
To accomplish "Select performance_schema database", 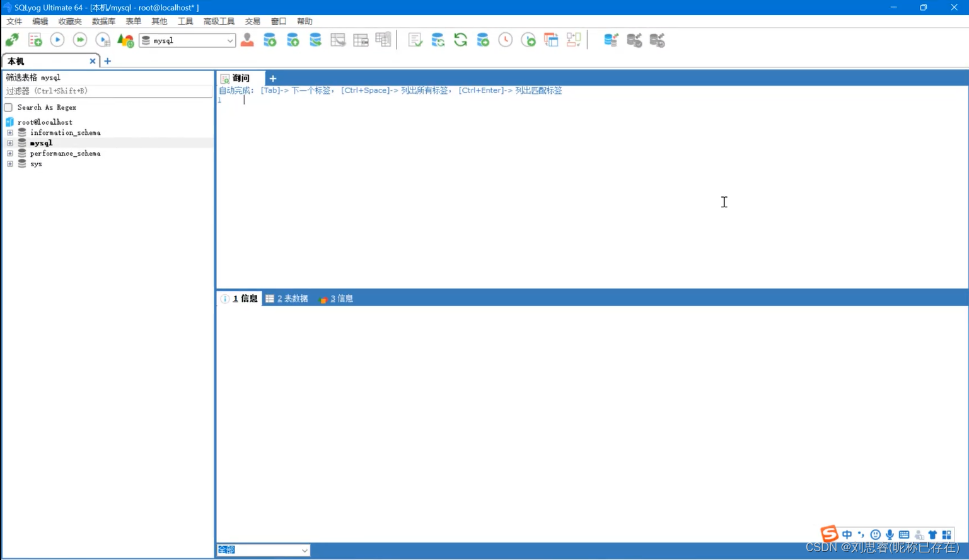I will tap(65, 154).
